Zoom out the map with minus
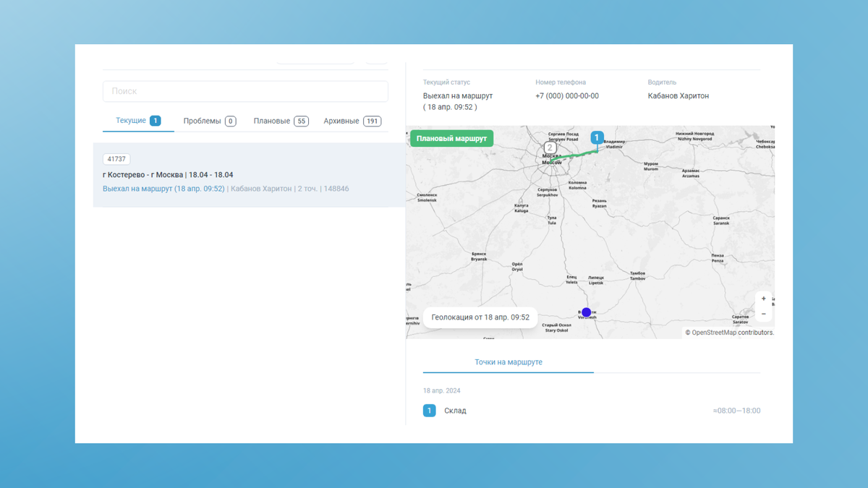Viewport: 868px width, 488px height. coord(763,314)
